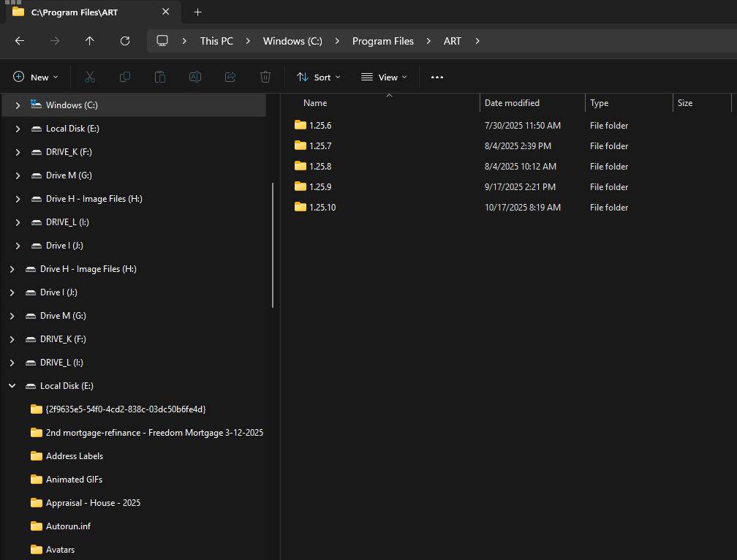Refresh the current folder view
Viewport: 737px width, 560px height.
pyautogui.click(x=125, y=41)
